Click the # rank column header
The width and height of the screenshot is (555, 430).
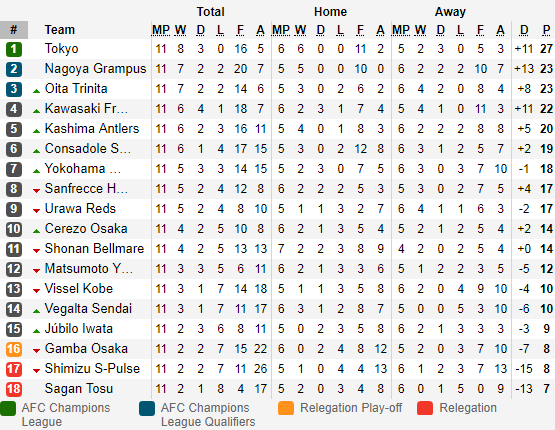click(14, 30)
